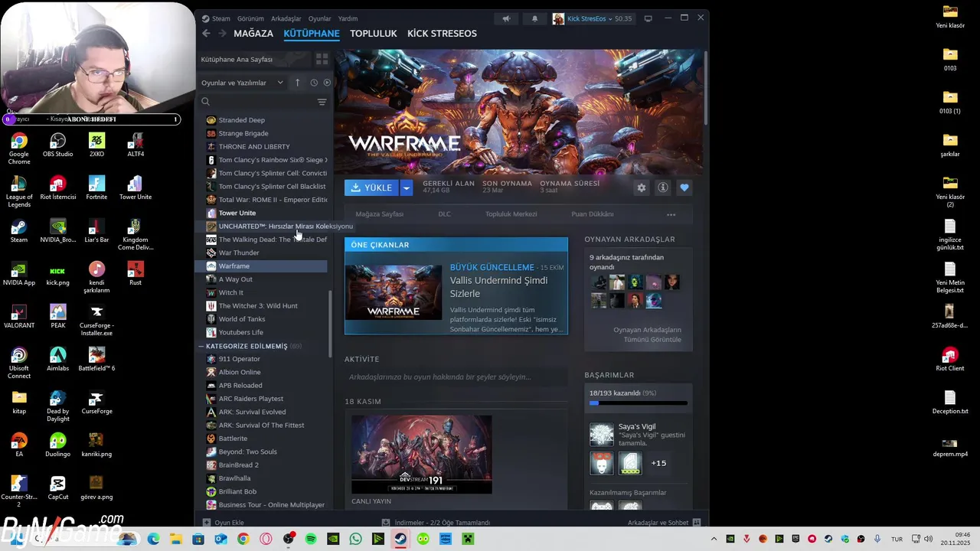Go forward with the Steam forward arrow
This screenshot has width=980, height=551.
click(x=222, y=33)
